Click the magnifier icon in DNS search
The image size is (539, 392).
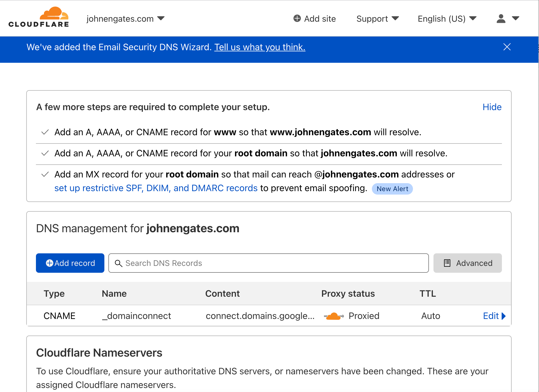[118, 263]
